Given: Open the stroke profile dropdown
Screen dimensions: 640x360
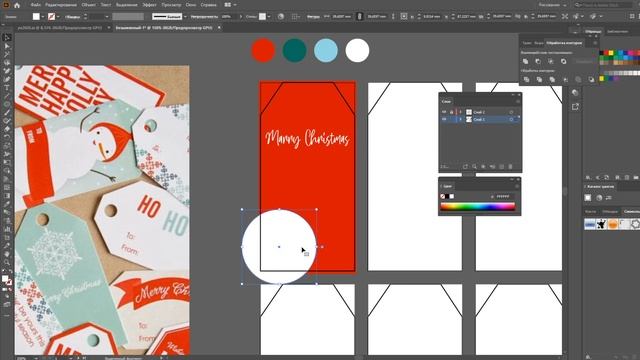Looking at the screenshot, I should 185,17.
